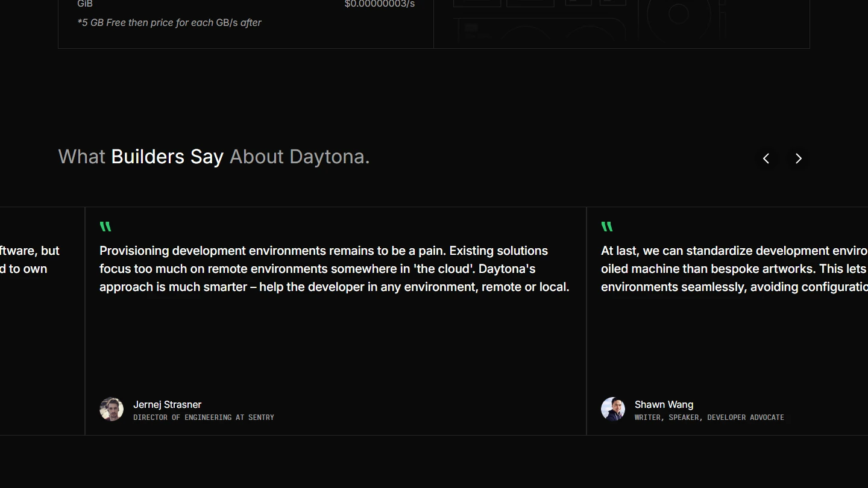This screenshot has width=868, height=488.
Task: Click the next testimonial arrow
Action: pyautogui.click(x=799, y=158)
